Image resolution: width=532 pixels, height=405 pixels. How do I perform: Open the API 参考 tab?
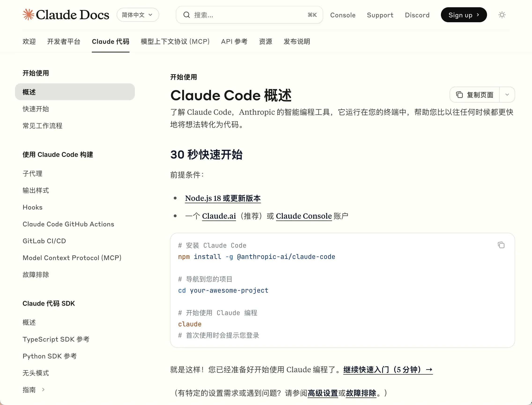pos(234,41)
